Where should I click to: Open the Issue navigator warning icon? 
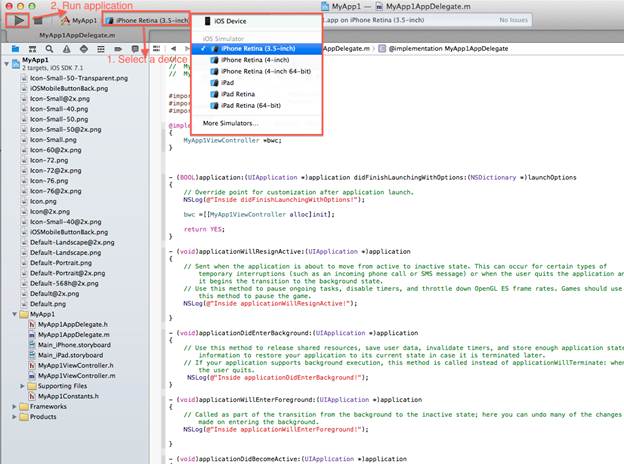66,49
